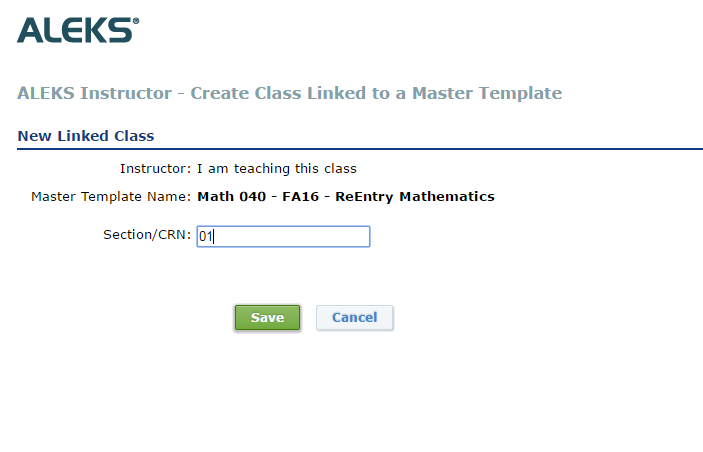
Task: Click the blue divider under New Linked Class
Action: 360,149
